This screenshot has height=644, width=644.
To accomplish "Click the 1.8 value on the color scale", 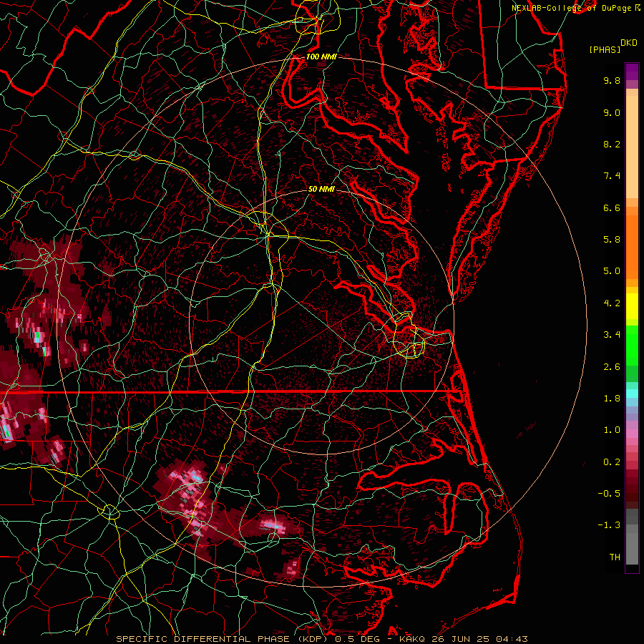I will point(612,399).
